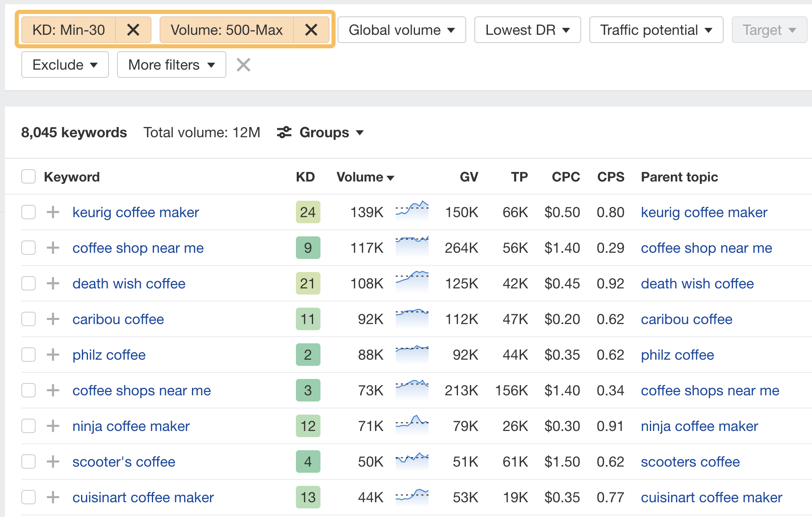Remove the Volume: 500-Max filter

tap(311, 29)
